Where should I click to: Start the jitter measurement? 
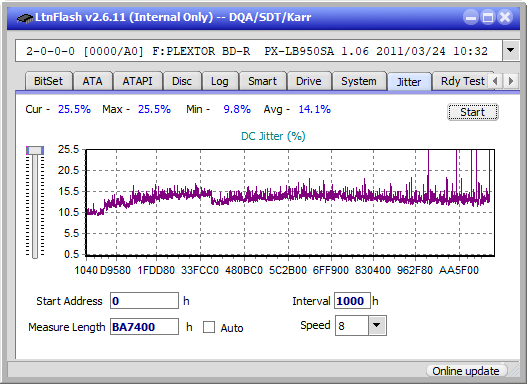click(473, 112)
